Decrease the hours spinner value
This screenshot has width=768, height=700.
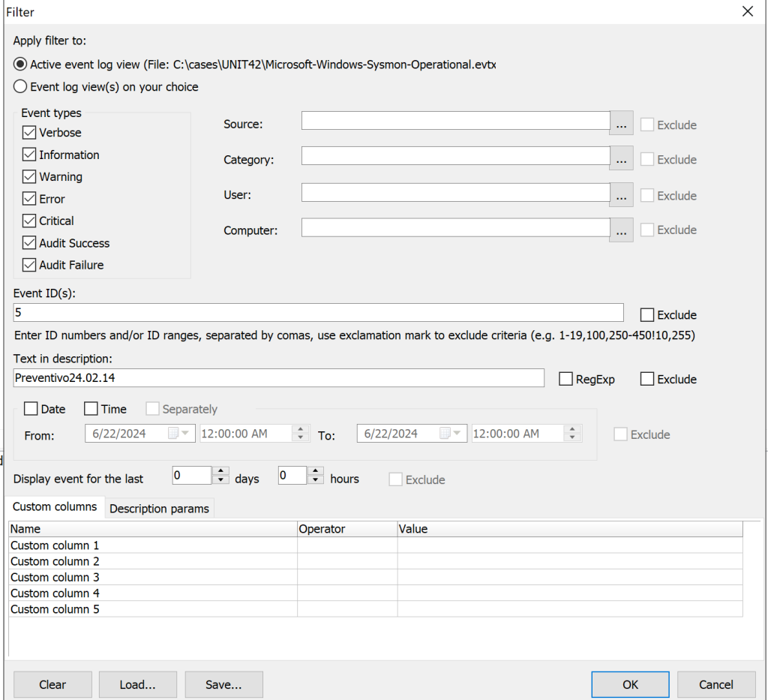(x=316, y=479)
